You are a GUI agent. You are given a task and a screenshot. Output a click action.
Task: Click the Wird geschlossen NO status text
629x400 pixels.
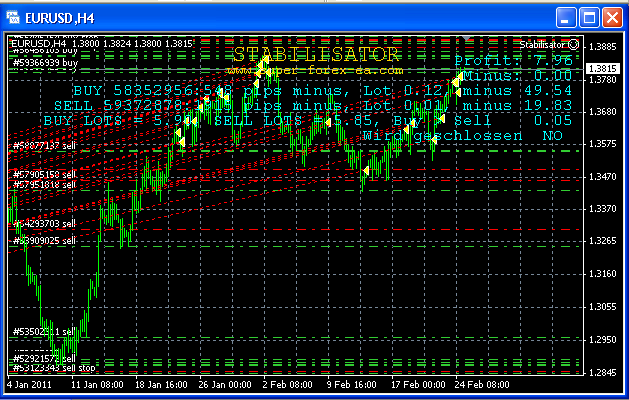[462, 134]
